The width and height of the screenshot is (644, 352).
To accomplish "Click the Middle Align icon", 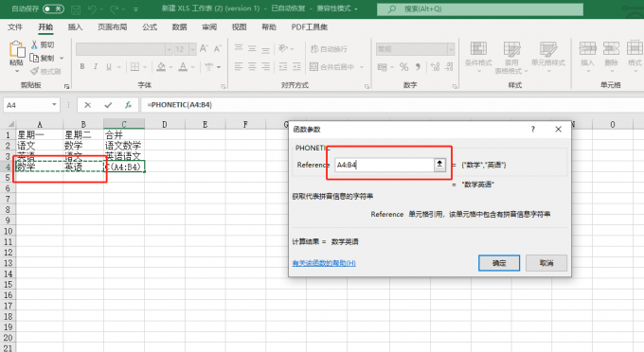I will pos(252,48).
